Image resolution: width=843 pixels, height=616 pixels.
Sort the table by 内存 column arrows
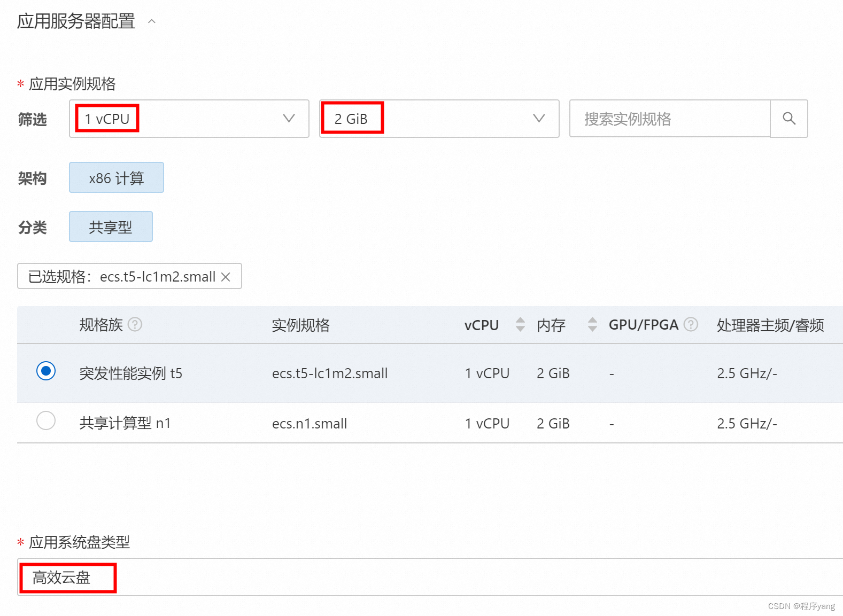coord(592,324)
